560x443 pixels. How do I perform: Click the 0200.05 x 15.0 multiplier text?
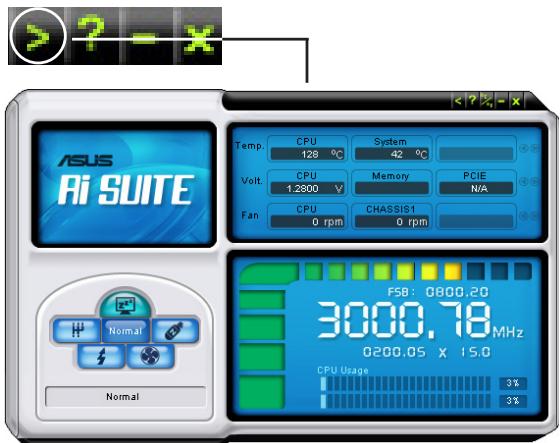(x=427, y=352)
